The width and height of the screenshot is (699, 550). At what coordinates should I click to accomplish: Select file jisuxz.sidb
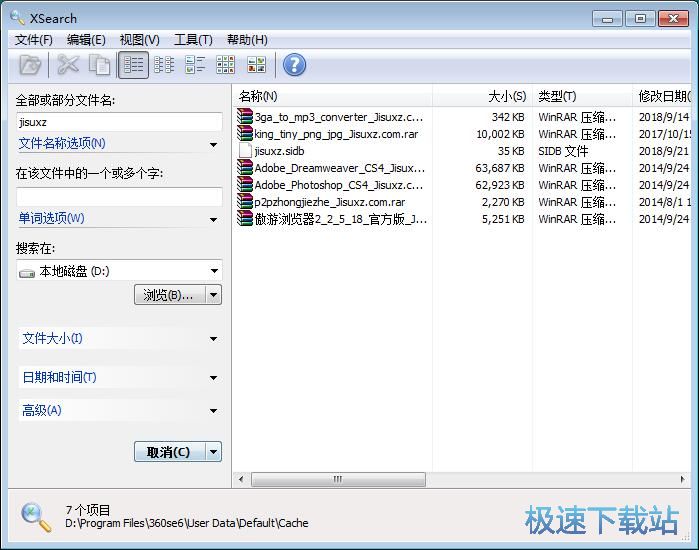pyautogui.click(x=279, y=151)
